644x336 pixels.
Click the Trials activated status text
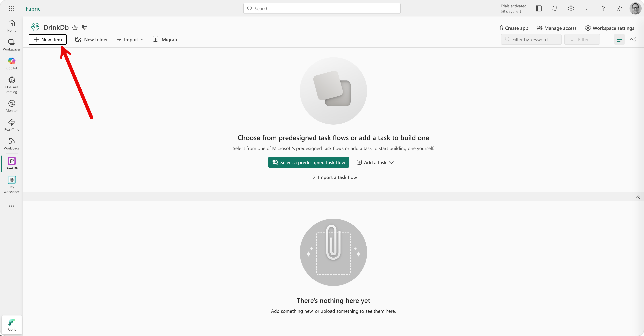[x=514, y=9]
